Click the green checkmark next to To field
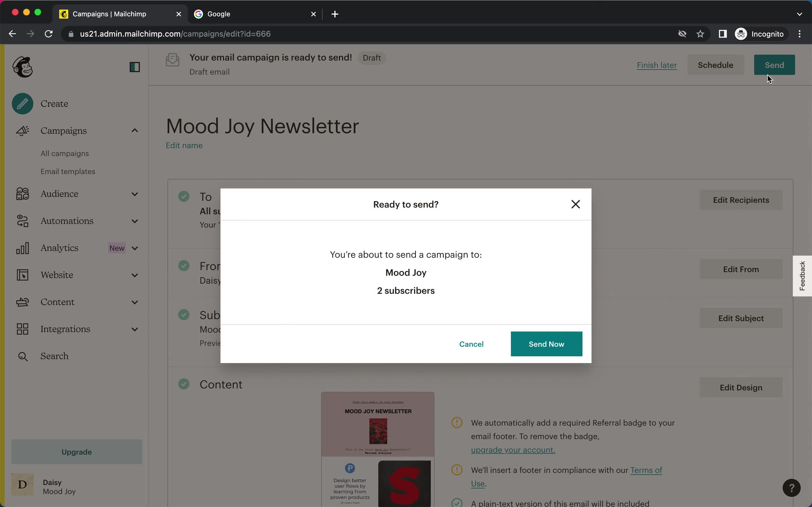 184,196
